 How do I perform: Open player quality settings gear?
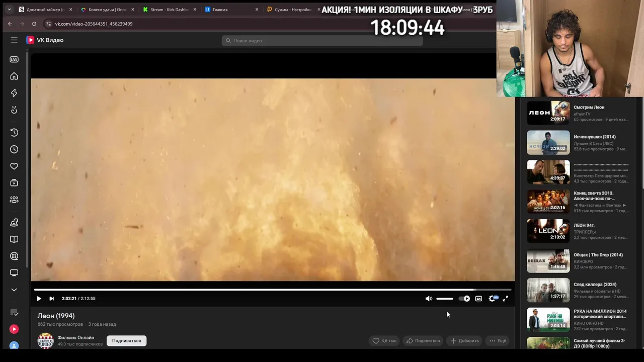pyautogui.click(x=492, y=299)
